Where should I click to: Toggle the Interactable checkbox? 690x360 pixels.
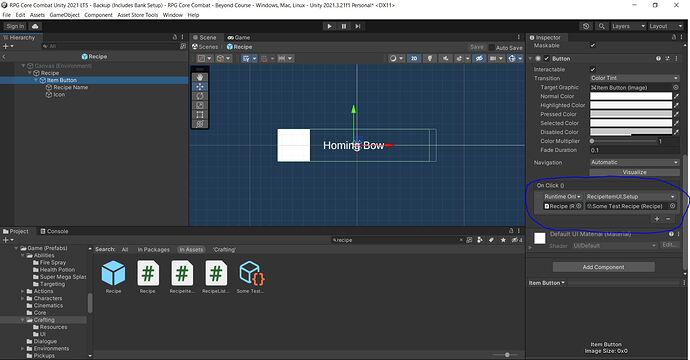(593, 69)
